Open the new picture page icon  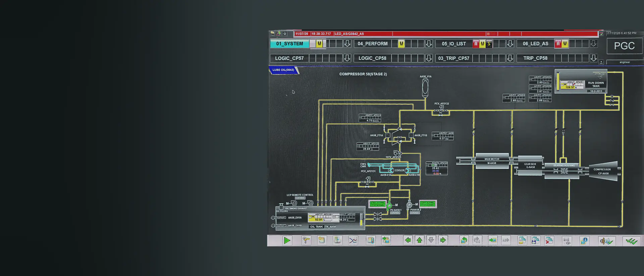point(322,240)
